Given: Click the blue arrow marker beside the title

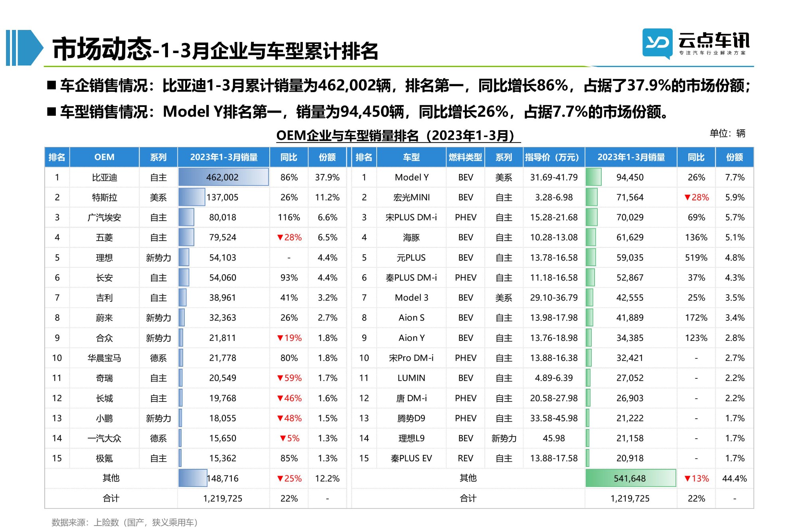Looking at the screenshot, I should [x=24, y=47].
